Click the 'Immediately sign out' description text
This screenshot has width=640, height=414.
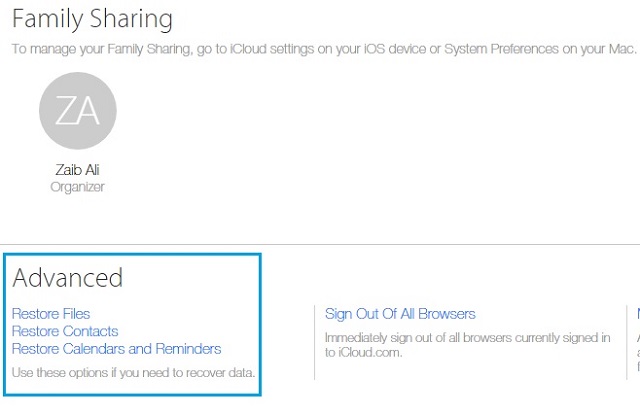tap(467, 345)
